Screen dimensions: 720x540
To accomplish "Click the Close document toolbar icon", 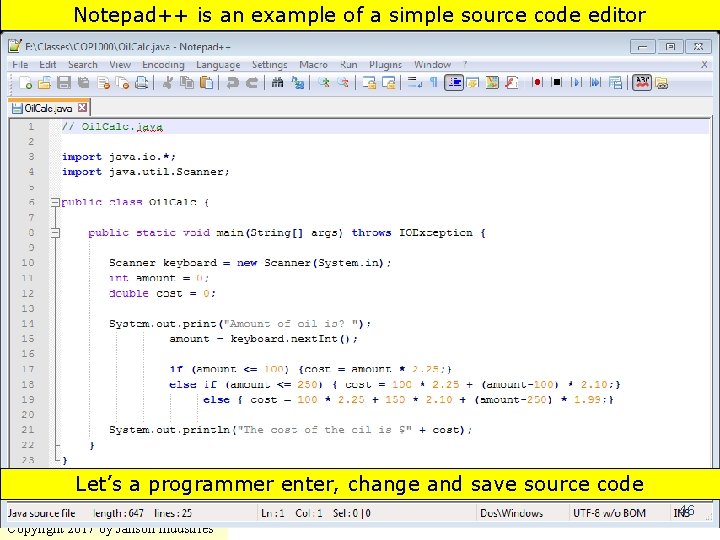I will 104,83.
